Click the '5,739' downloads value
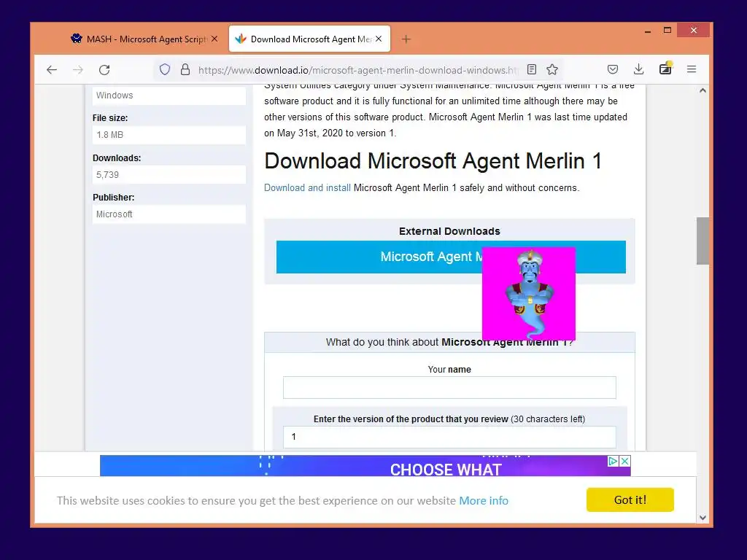Screen dimensions: 747x560 pyautogui.click(x=169, y=175)
